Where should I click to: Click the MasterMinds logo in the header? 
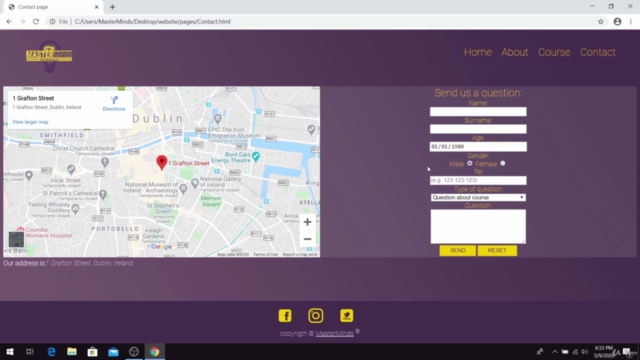tap(49, 56)
